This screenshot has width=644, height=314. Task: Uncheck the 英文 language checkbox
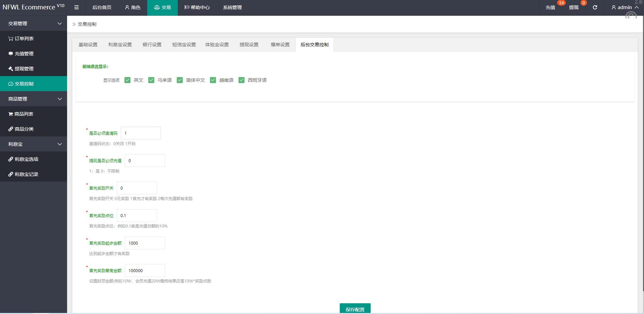tap(127, 80)
